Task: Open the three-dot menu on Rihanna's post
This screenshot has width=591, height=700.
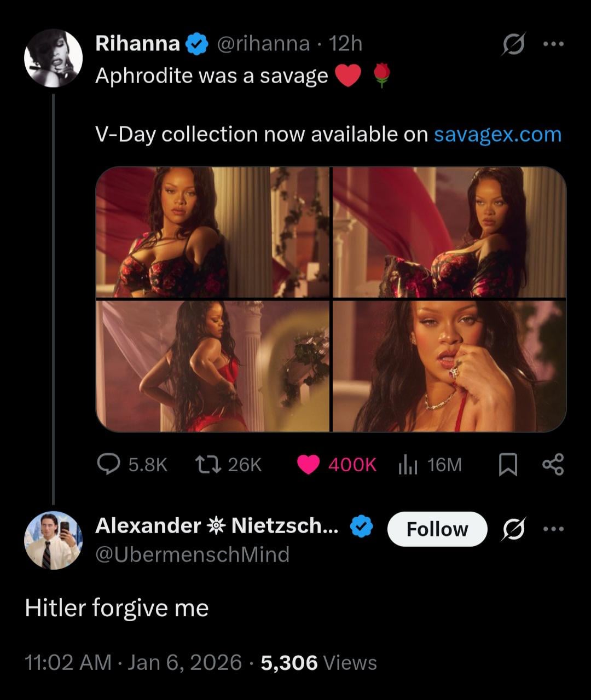Action: [x=553, y=44]
